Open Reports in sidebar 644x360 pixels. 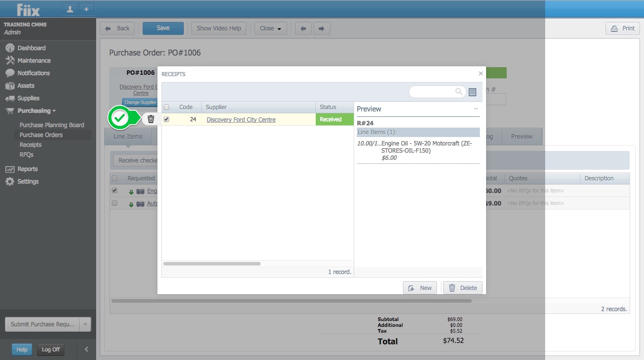[27, 169]
